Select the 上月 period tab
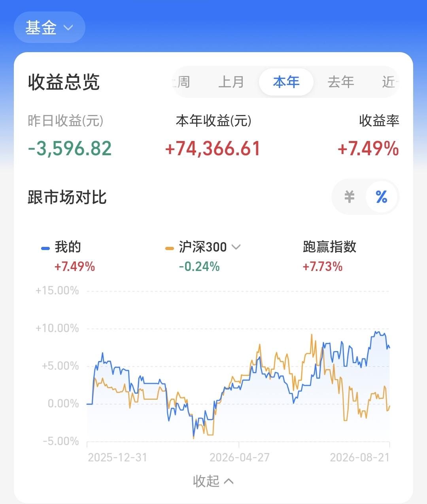 231,82
